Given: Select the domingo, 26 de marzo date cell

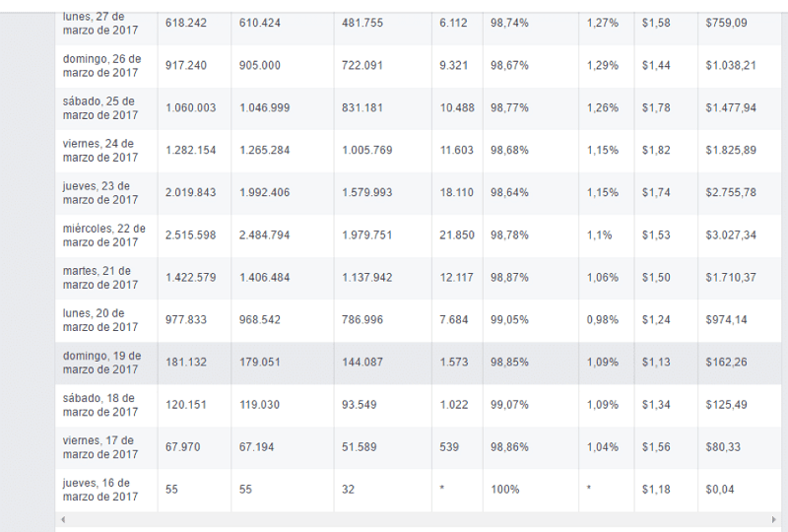Looking at the screenshot, I should coord(100,65).
